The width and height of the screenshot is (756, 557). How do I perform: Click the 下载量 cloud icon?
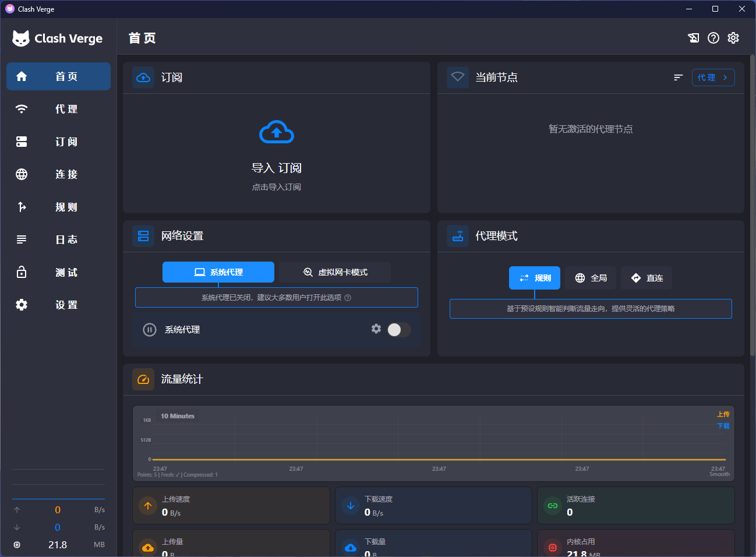click(351, 548)
